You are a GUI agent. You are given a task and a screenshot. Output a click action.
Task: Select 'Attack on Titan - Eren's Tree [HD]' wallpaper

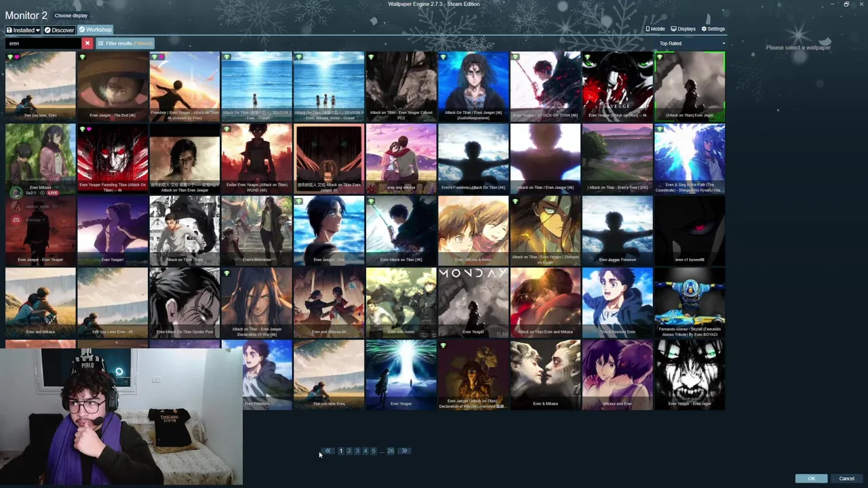617,159
